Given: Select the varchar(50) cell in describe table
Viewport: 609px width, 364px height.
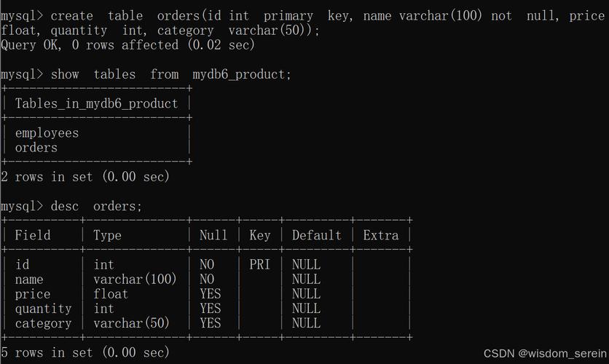Looking at the screenshot, I should pyautogui.click(x=132, y=323).
